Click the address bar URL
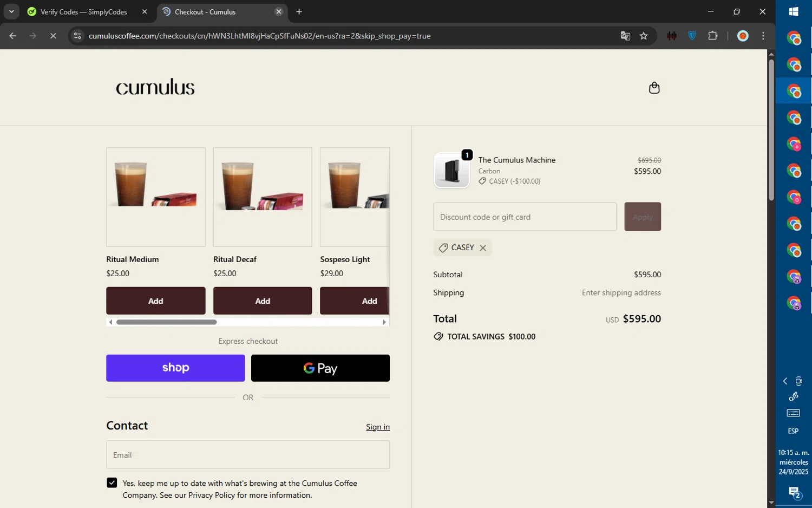Screen dimensions: 812x508 [260, 36]
